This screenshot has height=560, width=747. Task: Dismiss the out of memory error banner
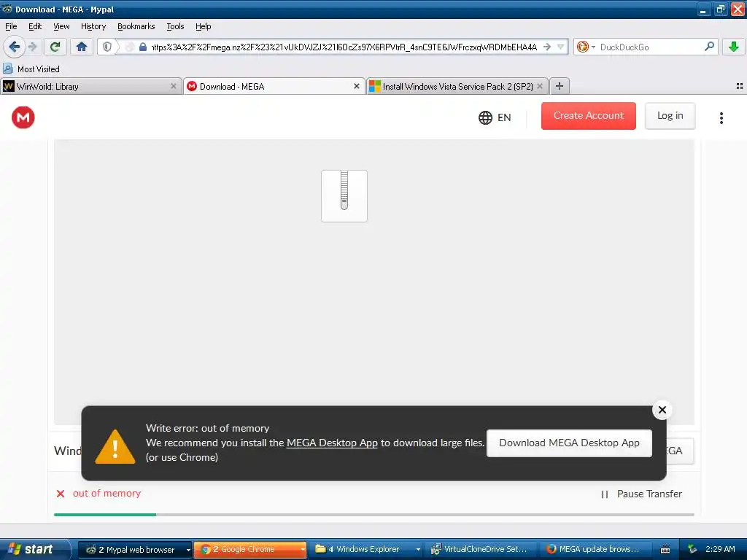pyautogui.click(x=662, y=410)
